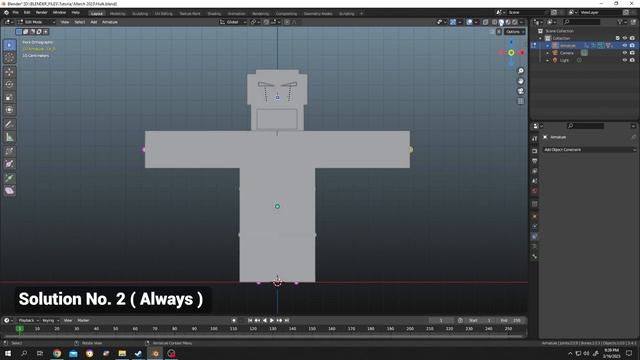Open the Marker menu in timeline
This screenshot has height=360, width=640.
pos(83,320)
